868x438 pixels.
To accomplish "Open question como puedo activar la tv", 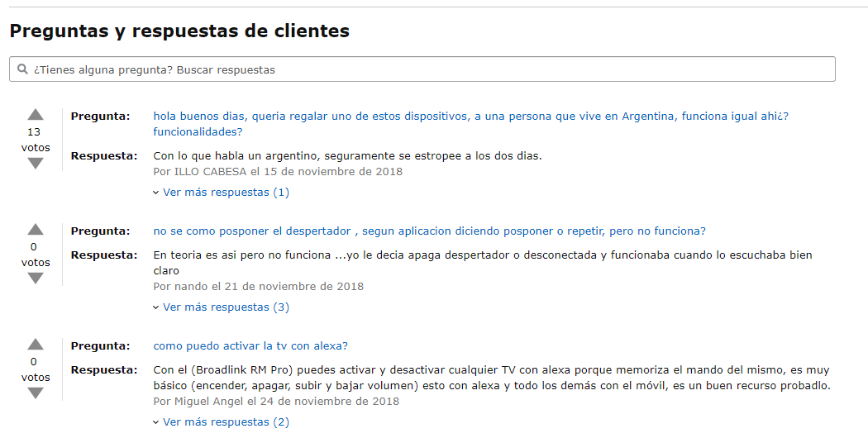I will tap(250, 346).
